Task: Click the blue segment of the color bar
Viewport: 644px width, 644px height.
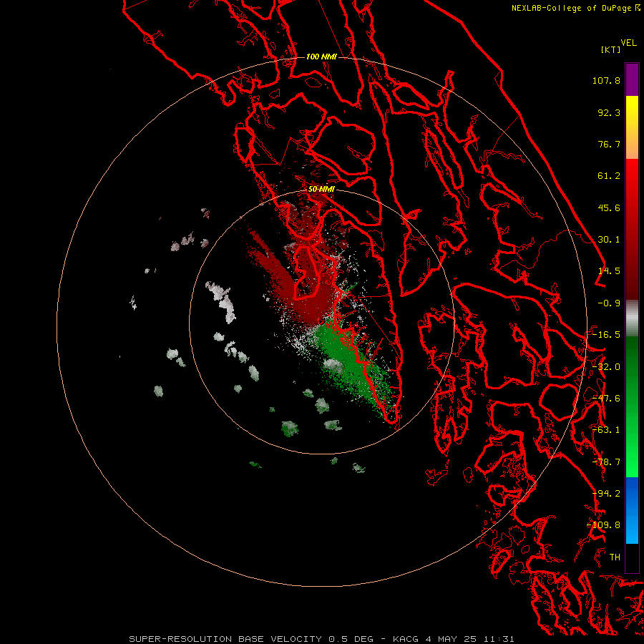Action: 632,510
